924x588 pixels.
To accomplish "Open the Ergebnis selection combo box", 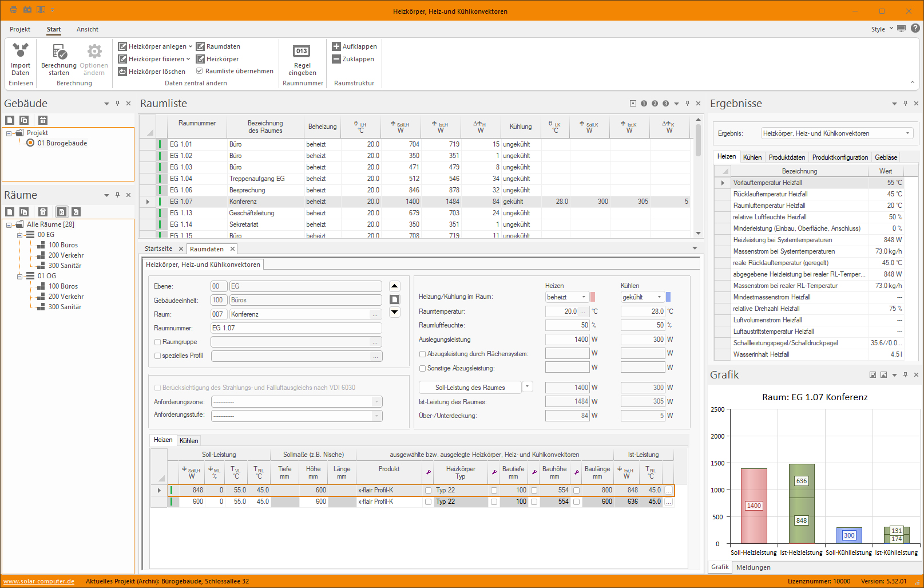I will [837, 133].
